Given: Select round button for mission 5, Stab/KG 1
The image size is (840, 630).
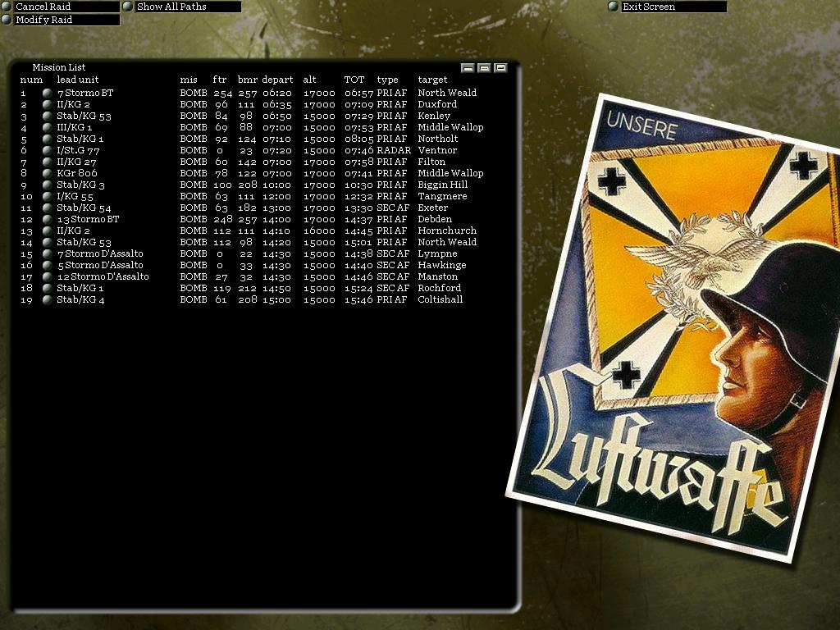Looking at the screenshot, I should tap(47, 139).
